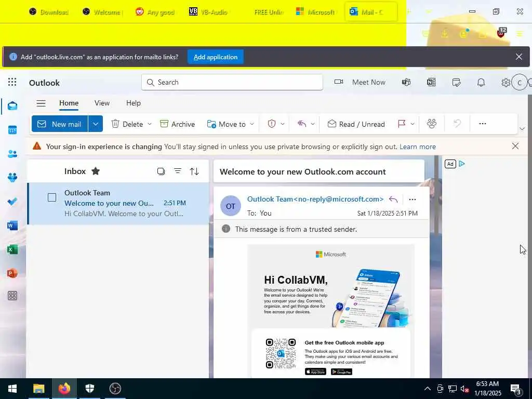Archive the selected message
Viewport: 532px width, 399px height.
pyautogui.click(x=178, y=124)
